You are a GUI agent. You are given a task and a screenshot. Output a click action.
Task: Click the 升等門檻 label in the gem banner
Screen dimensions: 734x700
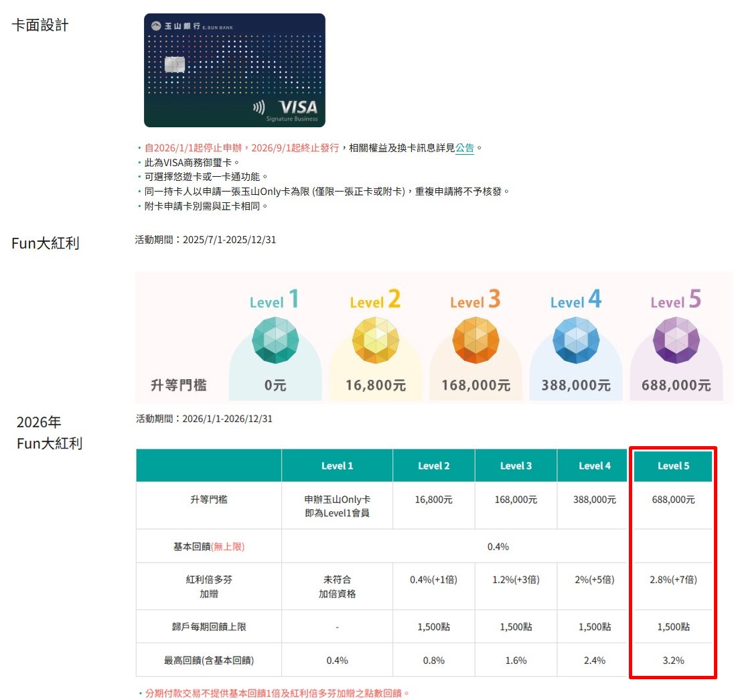coord(178,385)
